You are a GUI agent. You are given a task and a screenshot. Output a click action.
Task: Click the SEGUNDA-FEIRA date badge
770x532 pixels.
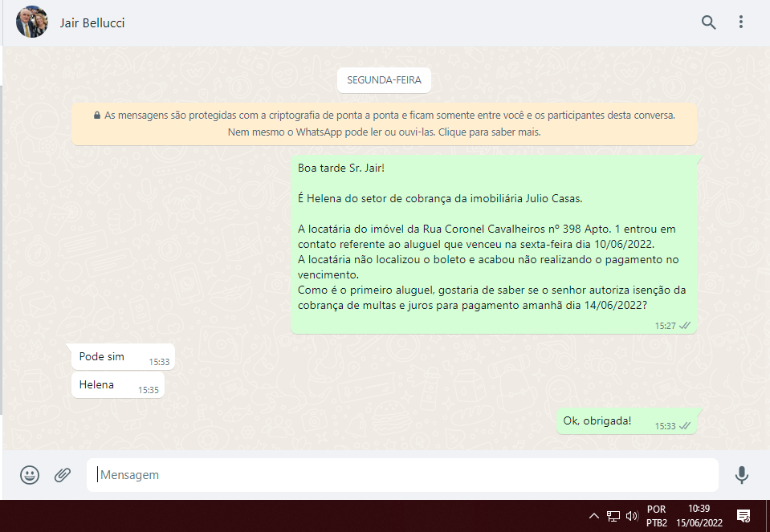(x=385, y=80)
